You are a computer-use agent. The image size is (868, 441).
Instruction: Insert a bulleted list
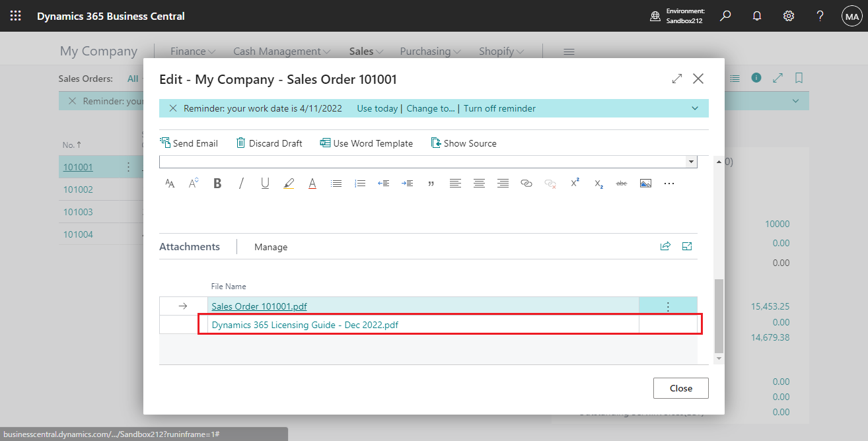tap(336, 183)
